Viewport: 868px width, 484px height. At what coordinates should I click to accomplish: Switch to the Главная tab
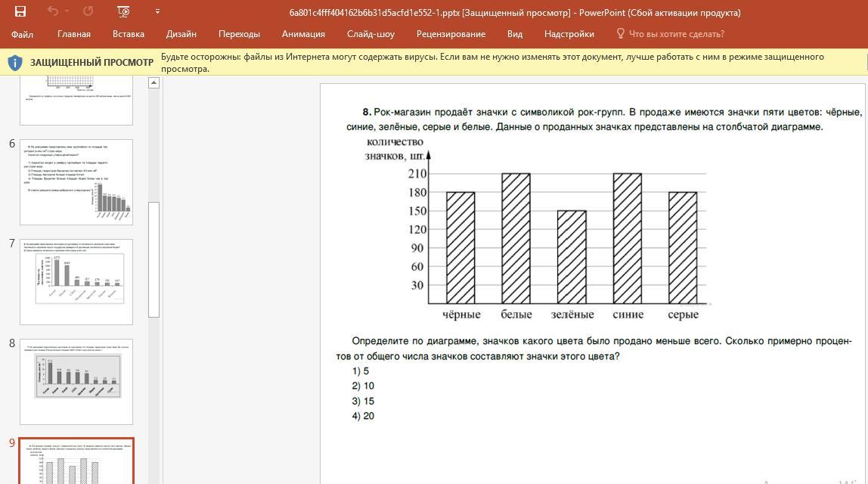73,34
